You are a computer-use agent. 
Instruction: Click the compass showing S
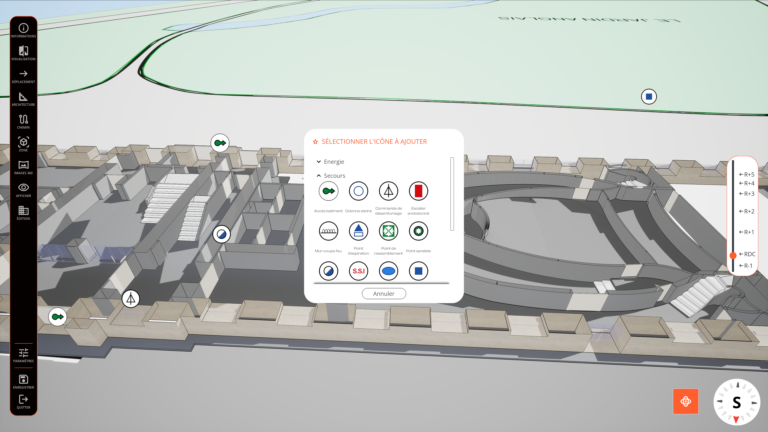pos(736,402)
